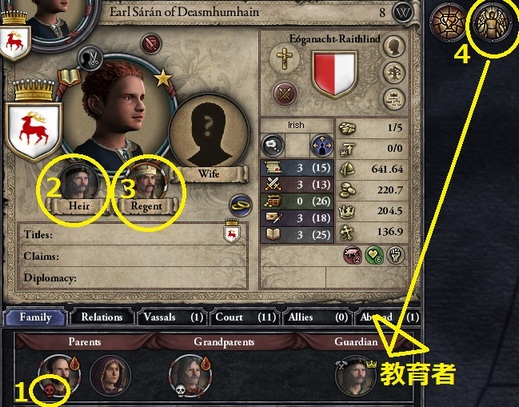Click the Wikipedia W icon
Viewport: 519px width, 407px height.
tap(401, 13)
